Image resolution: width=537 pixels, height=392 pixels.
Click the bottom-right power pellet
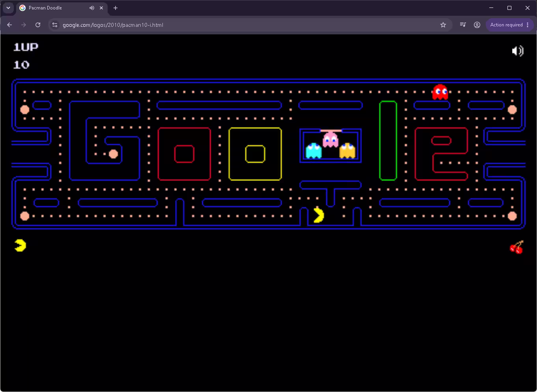pyautogui.click(x=512, y=216)
